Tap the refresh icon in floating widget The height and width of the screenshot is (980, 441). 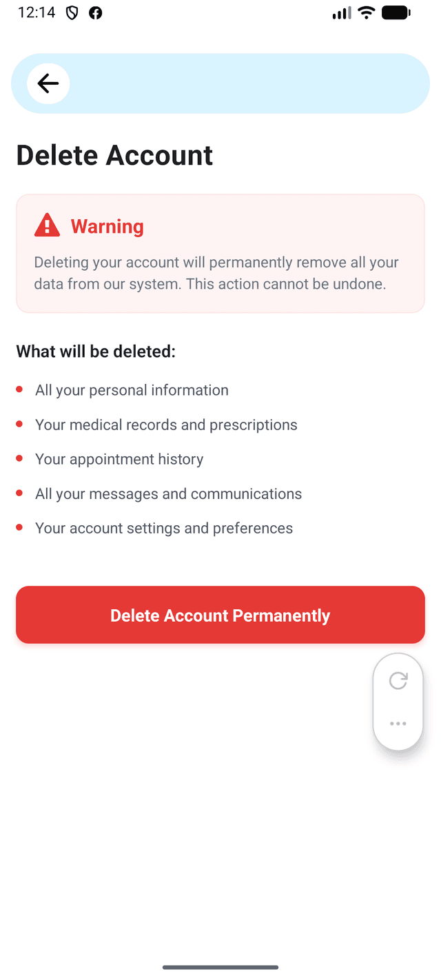(x=398, y=681)
